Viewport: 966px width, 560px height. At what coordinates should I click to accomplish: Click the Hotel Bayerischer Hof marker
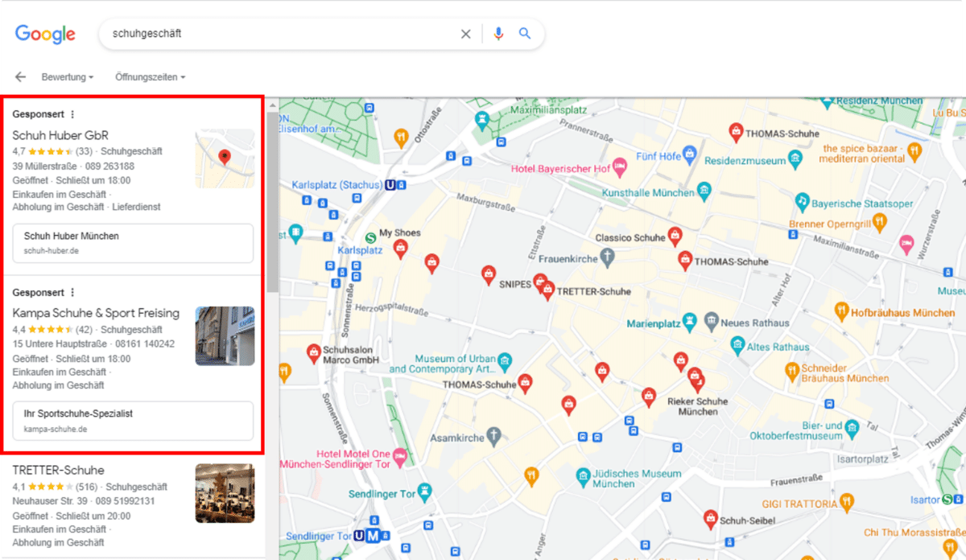pos(619,168)
